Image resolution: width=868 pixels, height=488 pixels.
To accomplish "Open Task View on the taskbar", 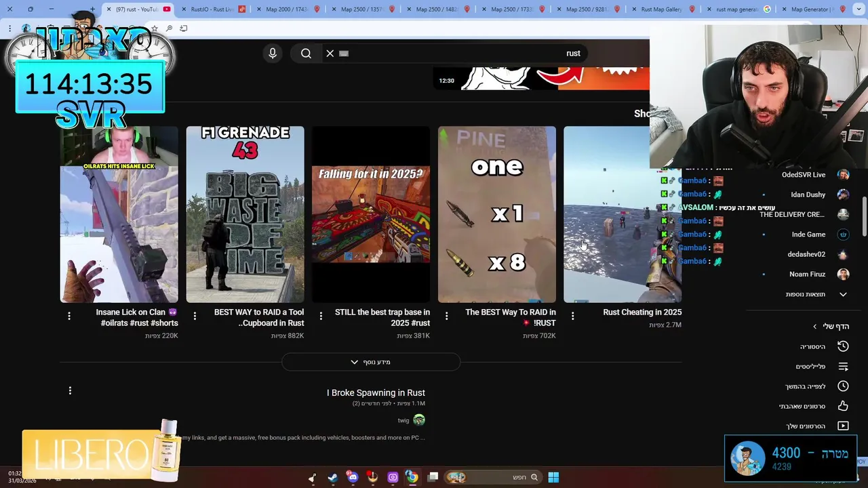I will click(x=433, y=477).
